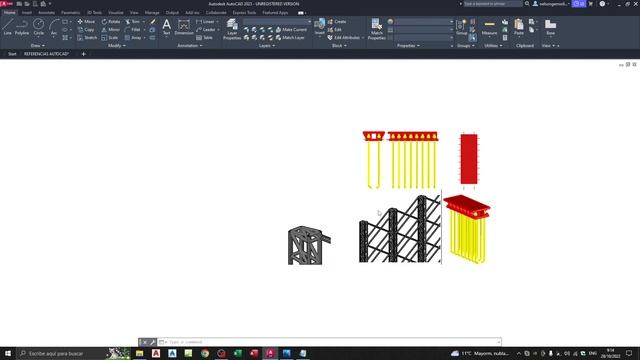Select the Group tool
The image size is (640, 360).
pyautogui.click(x=461, y=27)
